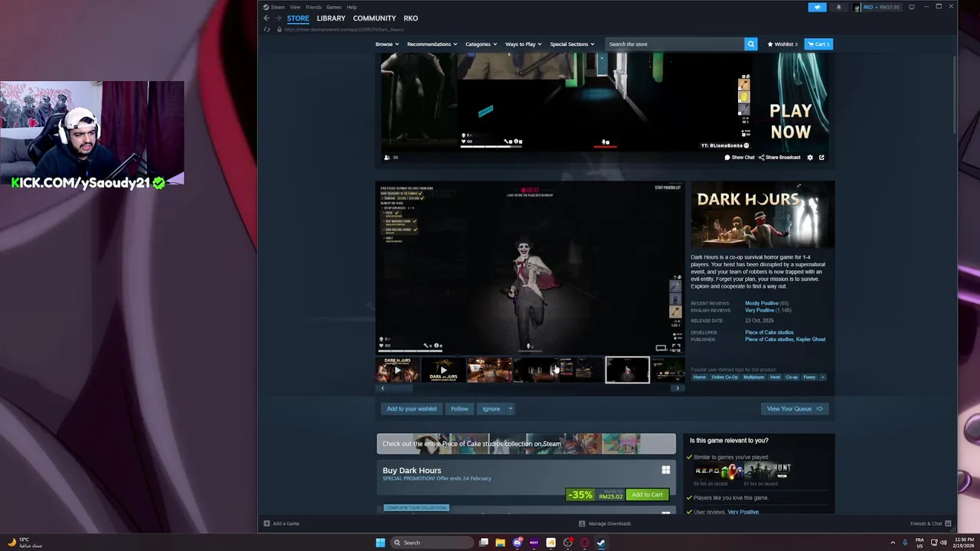Click the Ignore button
Image resolution: width=980 pixels, height=551 pixels.
[492, 409]
